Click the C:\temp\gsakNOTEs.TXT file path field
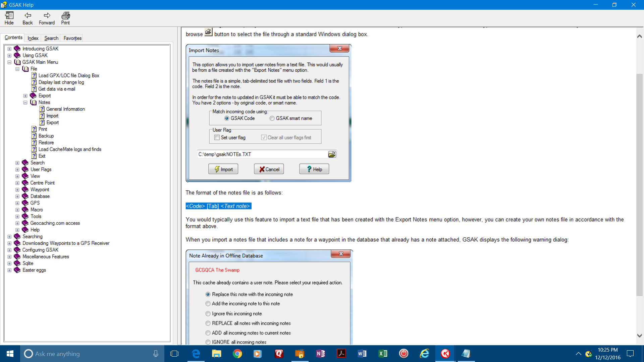Image resolution: width=644 pixels, height=362 pixels. pos(262,154)
